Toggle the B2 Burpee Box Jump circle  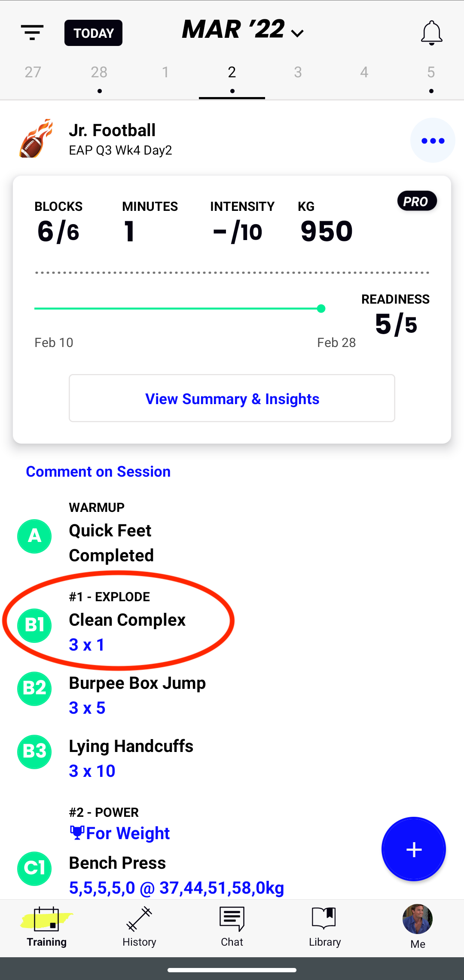click(x=34, y=688)
